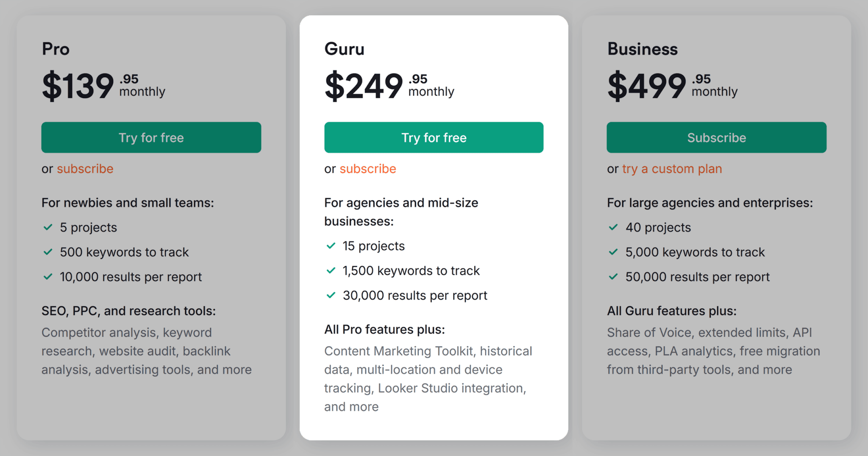Click the checkmark beside "40 projects"
The height and width of the screenshot is (456, 868).
[x=613, y=227]
